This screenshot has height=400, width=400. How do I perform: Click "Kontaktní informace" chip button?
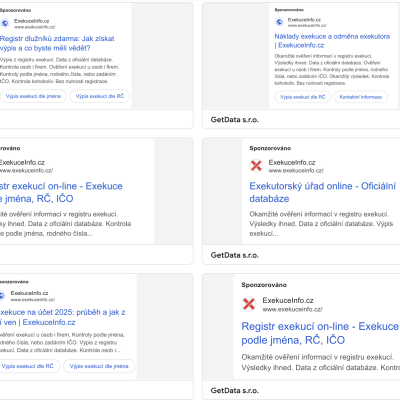361,97
